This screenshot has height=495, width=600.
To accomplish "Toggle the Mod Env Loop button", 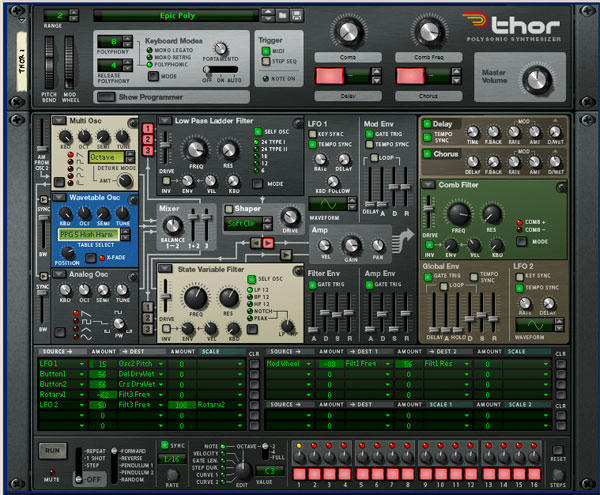I will [x=374, y=158].
